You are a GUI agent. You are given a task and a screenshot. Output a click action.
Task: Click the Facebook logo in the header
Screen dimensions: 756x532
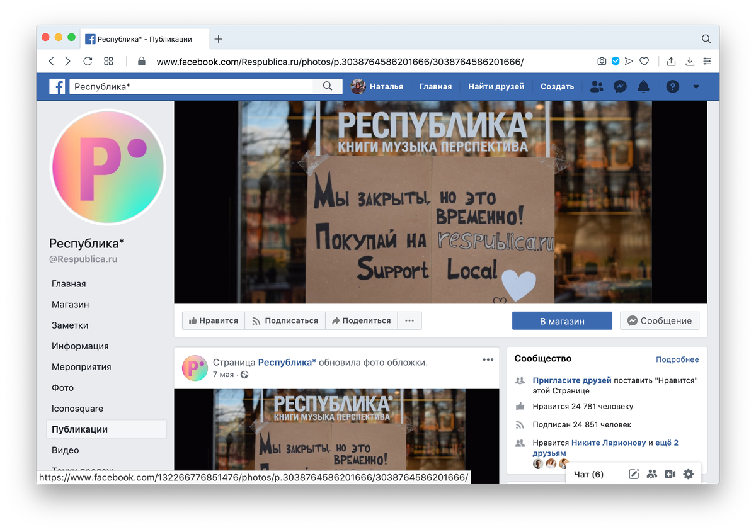(57, 86)
